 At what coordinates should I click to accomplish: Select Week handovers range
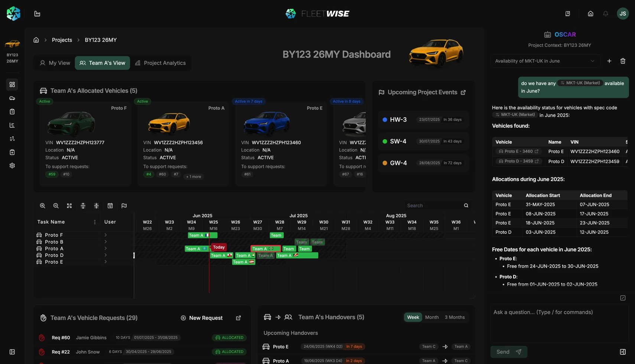pos(413,317)
